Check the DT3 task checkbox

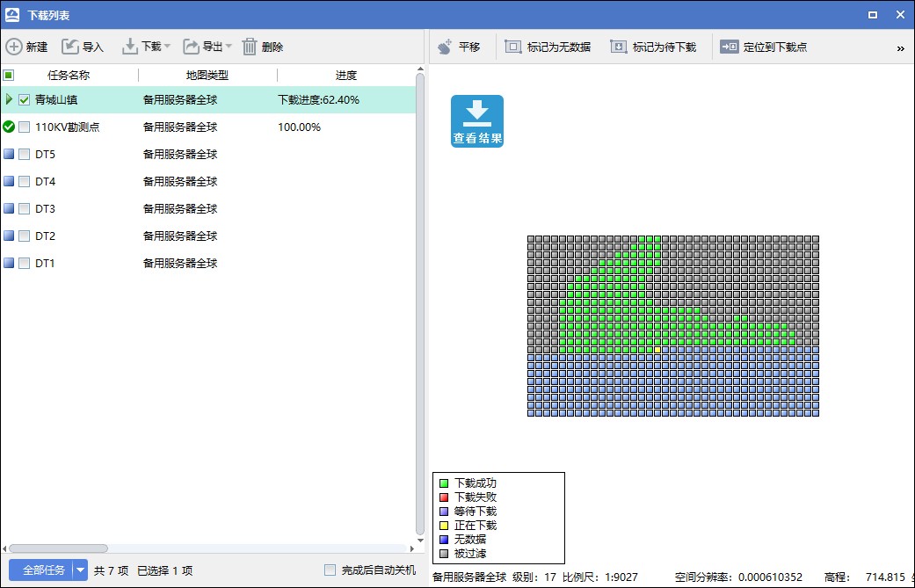tap(24, 208)
